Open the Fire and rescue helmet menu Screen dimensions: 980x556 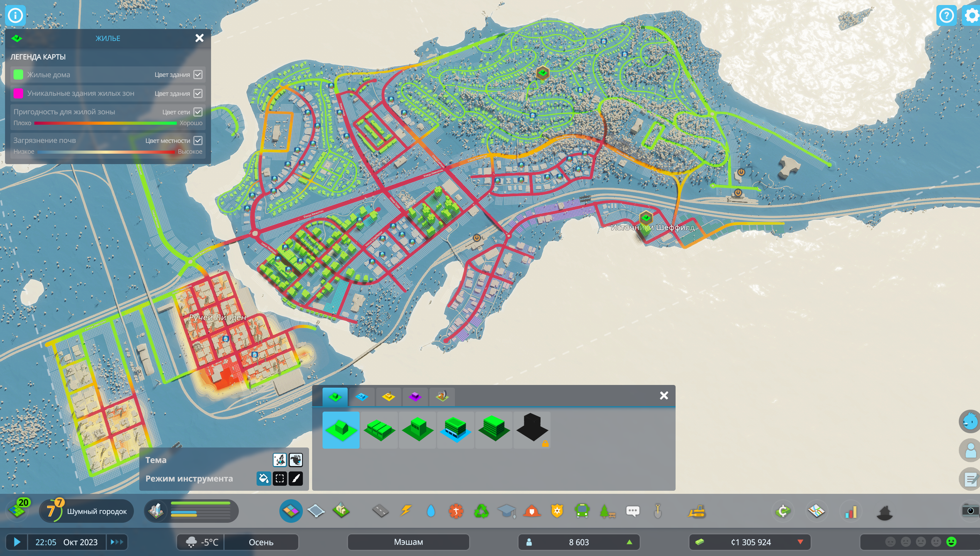(x=532, y=511)
